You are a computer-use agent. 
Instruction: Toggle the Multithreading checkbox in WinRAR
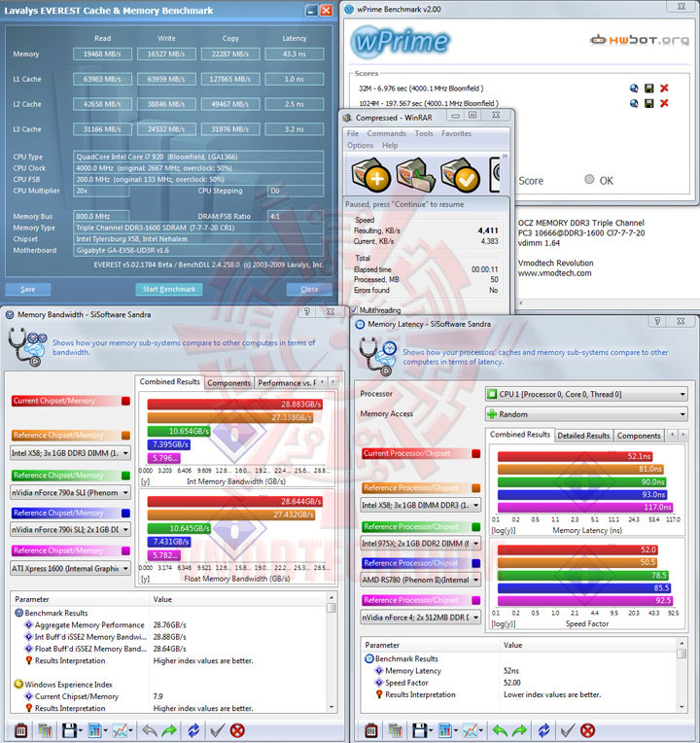353,310
